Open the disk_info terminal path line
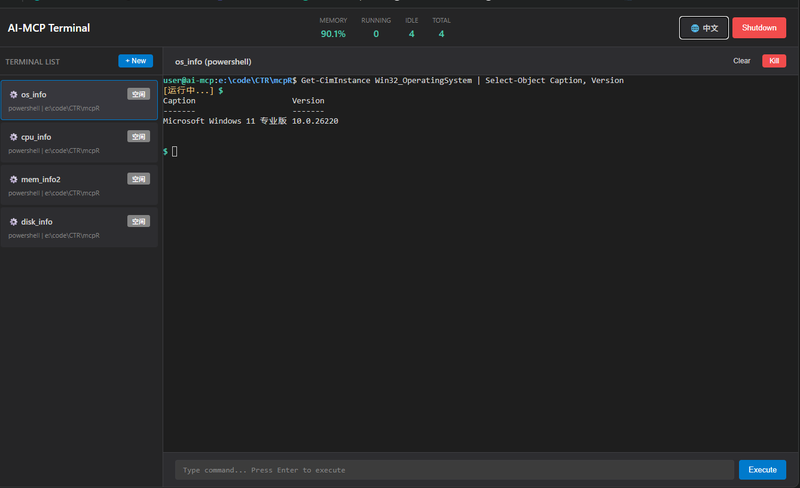The width and height of the screenshot is (800, 488). pyautogui.click(x=54, y=236)
